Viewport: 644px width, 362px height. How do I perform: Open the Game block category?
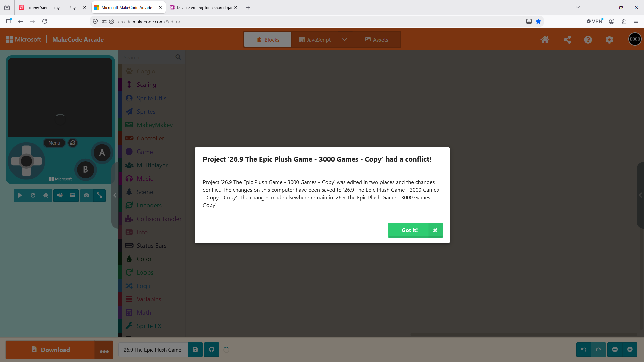(151, 152)
